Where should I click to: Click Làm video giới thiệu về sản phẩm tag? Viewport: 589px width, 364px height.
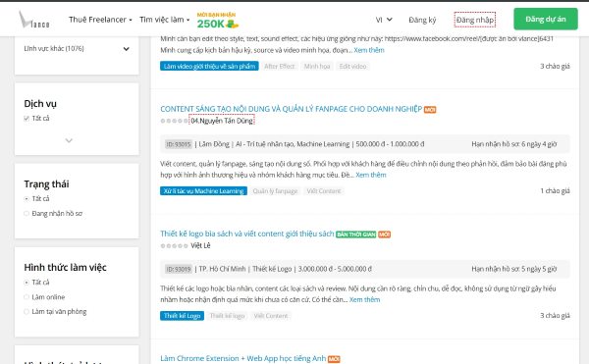[x=209, y=67]
